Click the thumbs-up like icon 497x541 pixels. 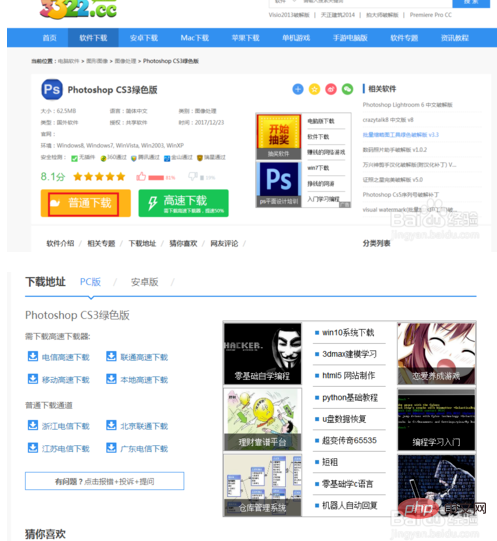(141, 177)
